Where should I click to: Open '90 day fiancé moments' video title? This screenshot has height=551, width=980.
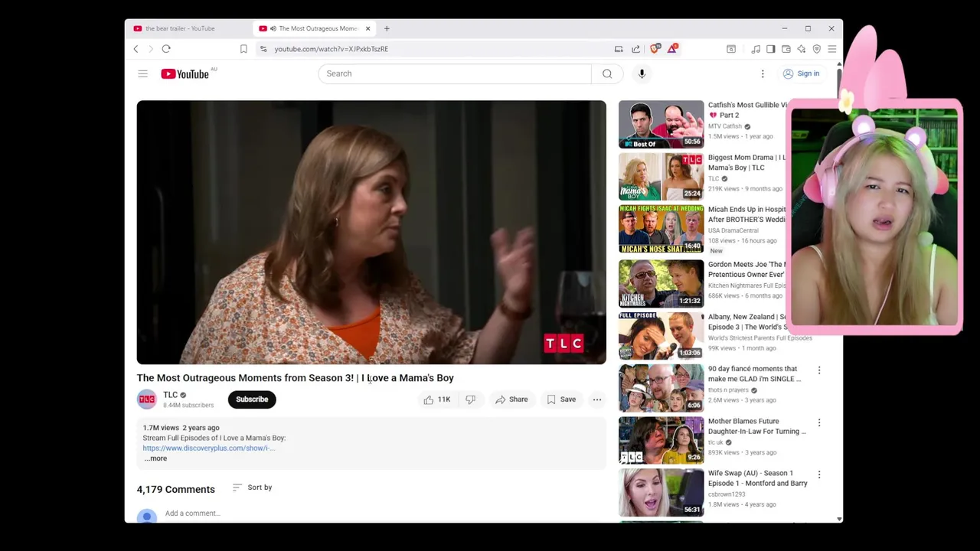tap(754, 373)
